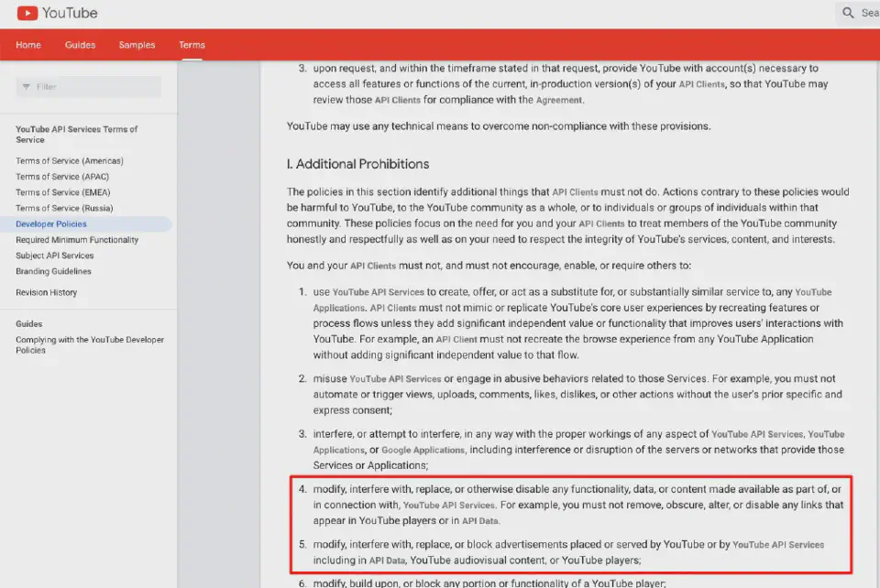Open Revision History page

coord(46,292)
